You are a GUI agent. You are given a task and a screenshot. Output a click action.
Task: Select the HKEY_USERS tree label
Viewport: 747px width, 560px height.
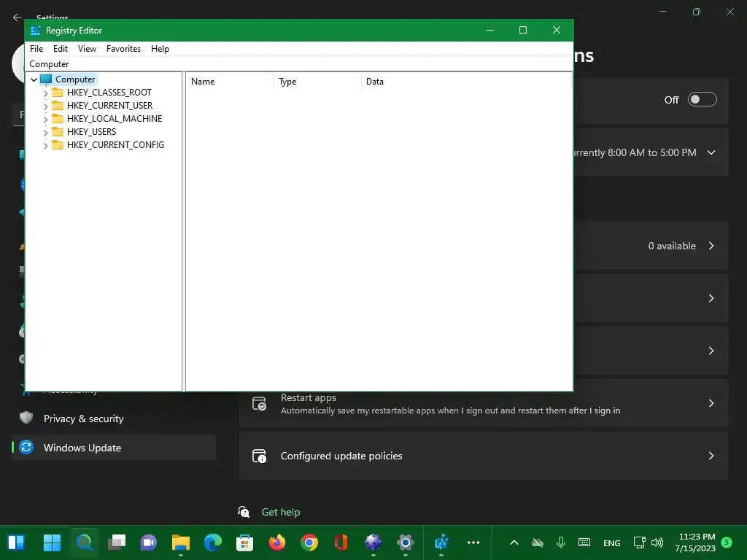pos(91,131)
